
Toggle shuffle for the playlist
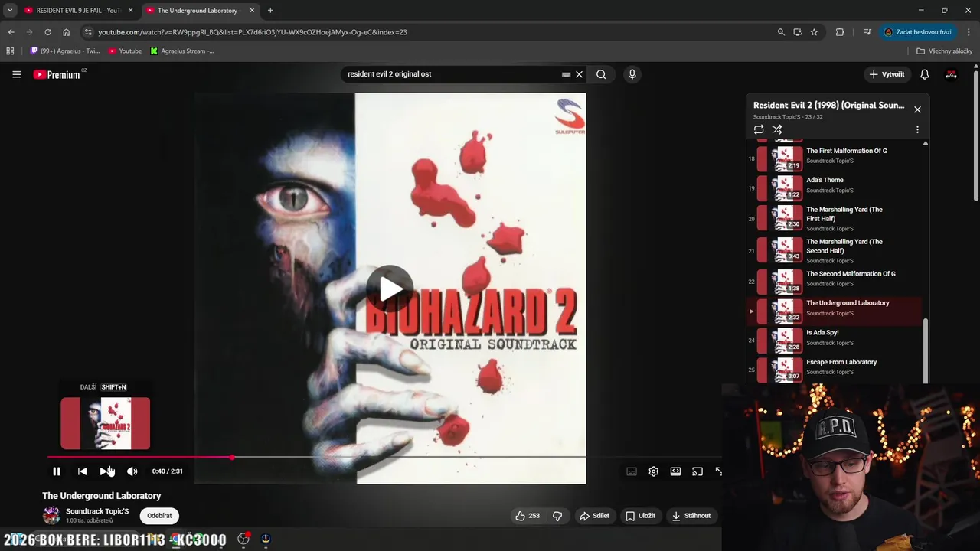[x=777, y=129]
